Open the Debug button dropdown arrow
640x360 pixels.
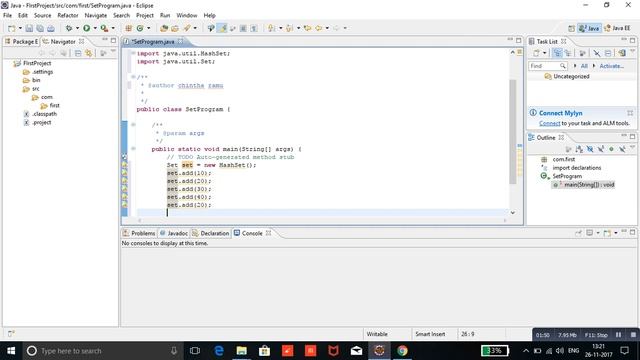coord(77,28)
